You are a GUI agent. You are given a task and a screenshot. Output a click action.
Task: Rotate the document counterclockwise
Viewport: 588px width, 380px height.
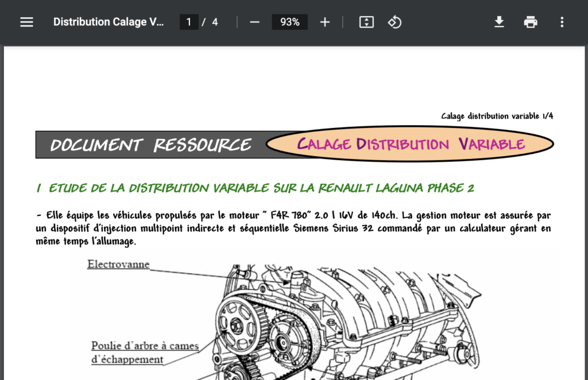tap(394, 22)
